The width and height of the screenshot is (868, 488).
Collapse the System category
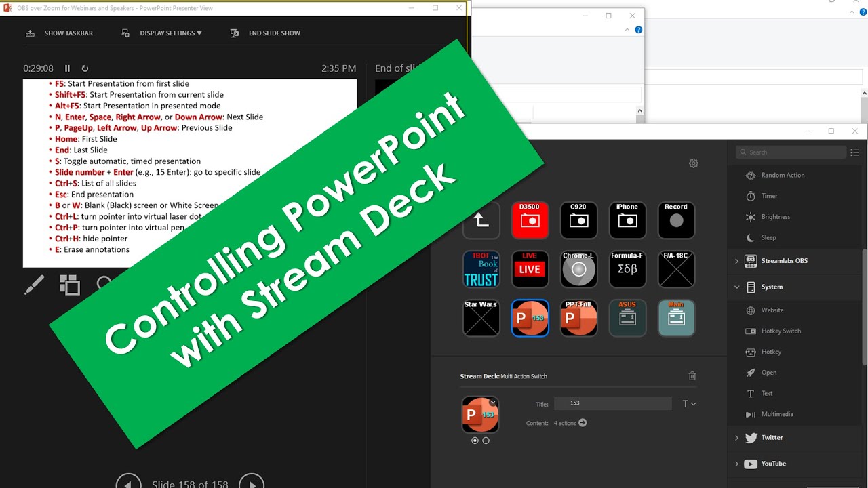(737, 287)
